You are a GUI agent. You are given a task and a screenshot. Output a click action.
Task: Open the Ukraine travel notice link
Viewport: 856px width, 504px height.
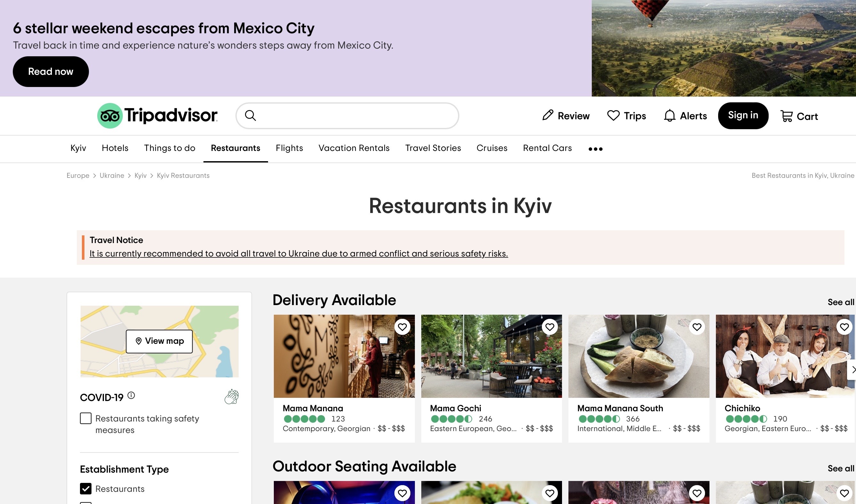click(298, 254)
